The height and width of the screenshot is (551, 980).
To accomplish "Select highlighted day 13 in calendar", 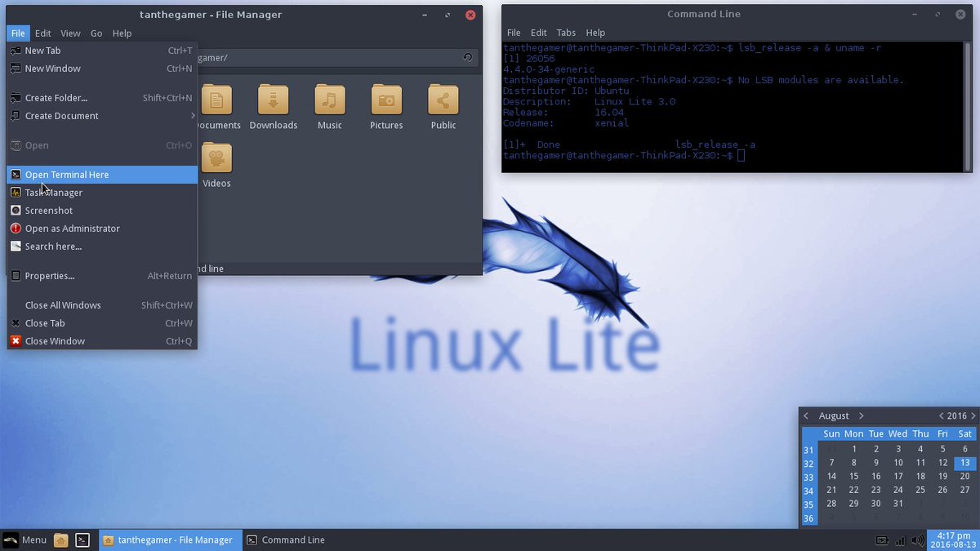I will 964,463.
